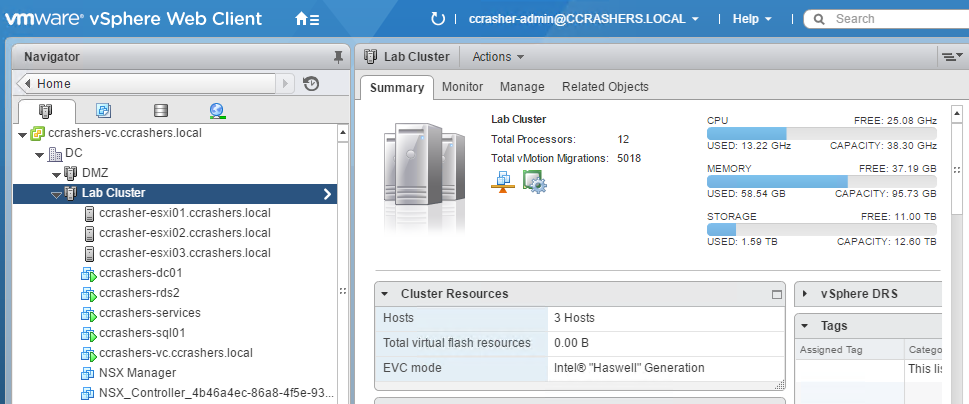Open the Lab Cluster chevron arrow
Screen dimensions: 969x404
point(328,194)
